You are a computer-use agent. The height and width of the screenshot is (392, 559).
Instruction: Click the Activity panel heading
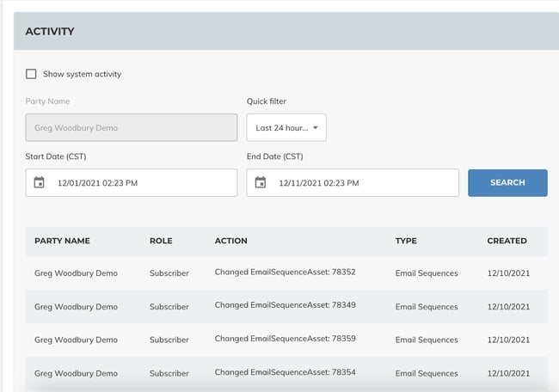[x=50, y=31]
